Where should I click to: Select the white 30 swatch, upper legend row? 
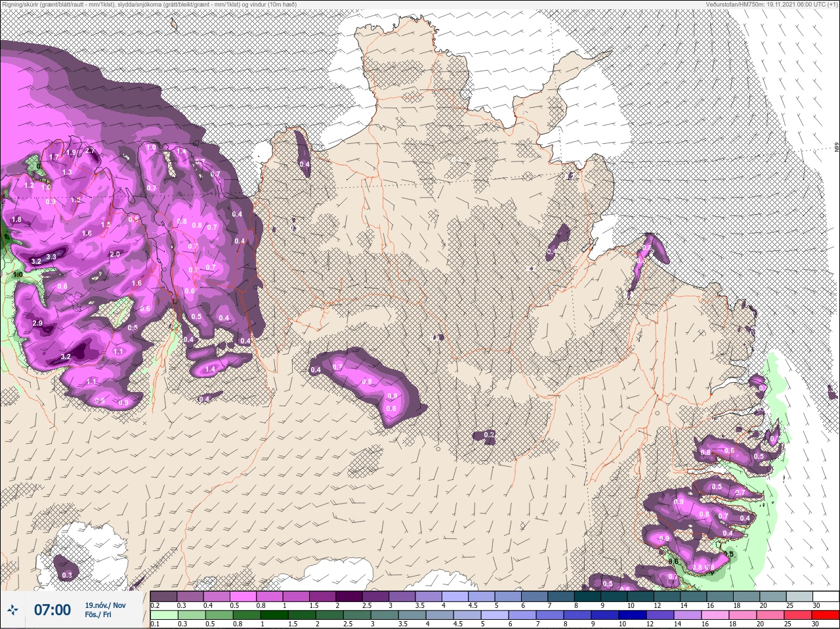pyautogui.click(x=826, y=596)
